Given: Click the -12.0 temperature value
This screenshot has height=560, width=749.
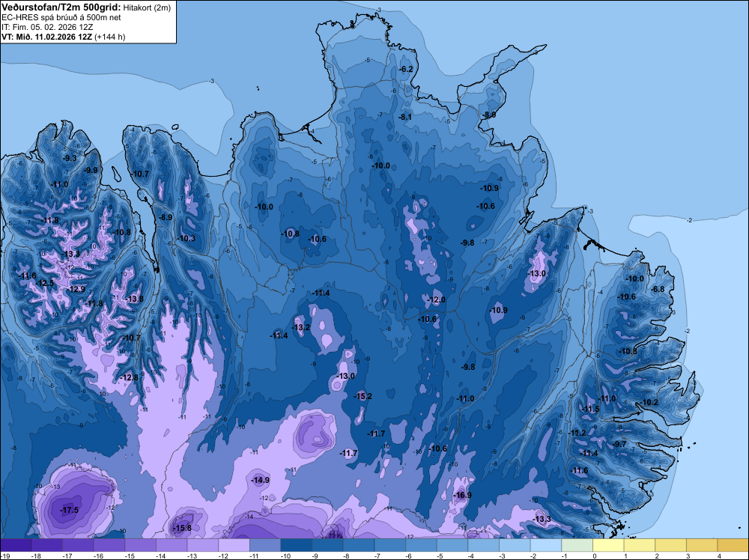Looking at the screenshot, I should click(x=436, y=299).
